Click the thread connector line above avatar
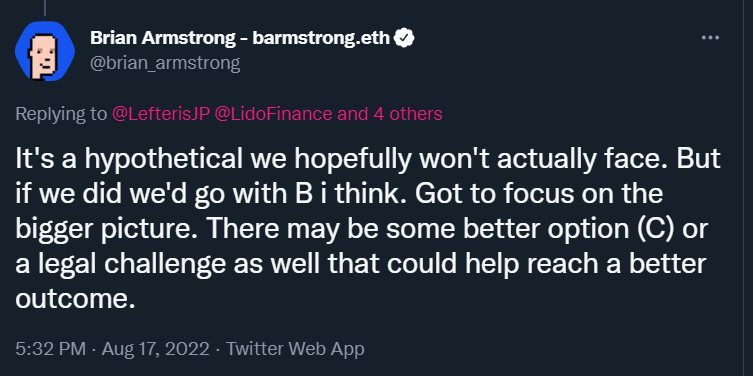 click(x=45, y=7)
